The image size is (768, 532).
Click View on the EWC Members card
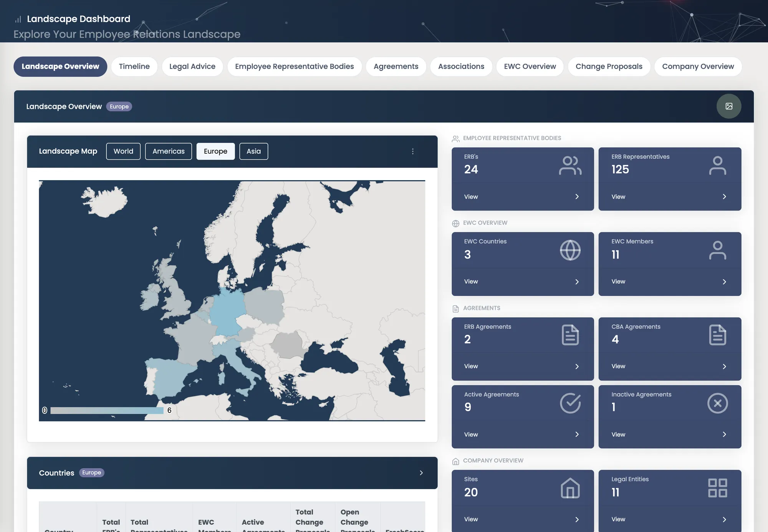tap(618, 282)
